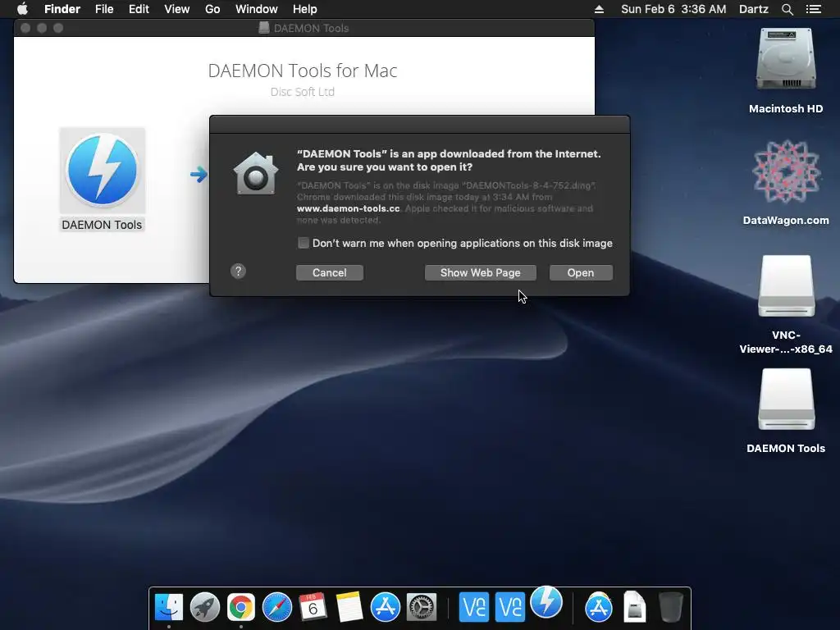Click the date and time in menu bar
Viewport: 840px width, 630px height.
tap(673, 9)
